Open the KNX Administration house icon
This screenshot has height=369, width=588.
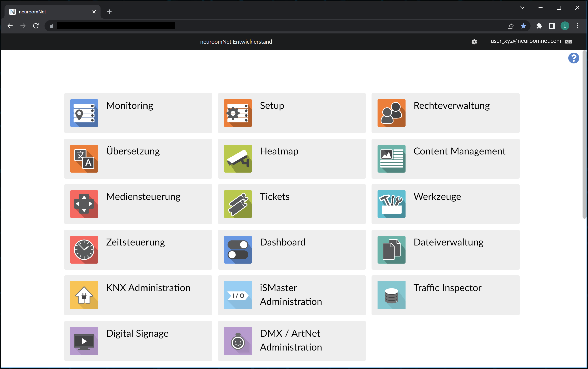click(84, 295)
